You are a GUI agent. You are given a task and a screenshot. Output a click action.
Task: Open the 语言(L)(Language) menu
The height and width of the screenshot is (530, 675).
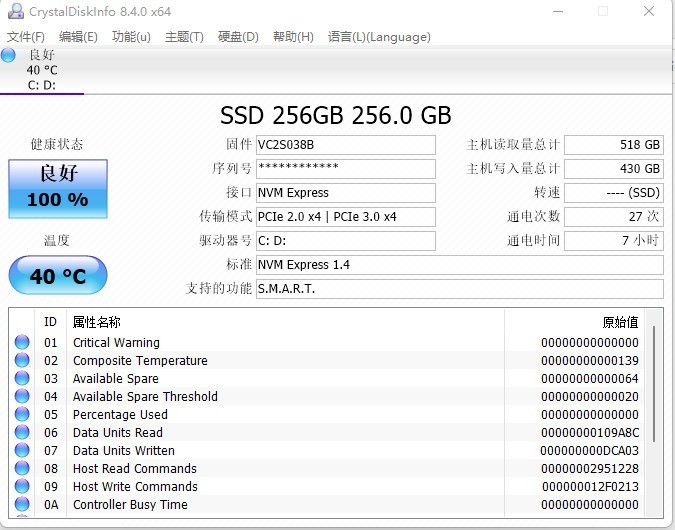379,37
